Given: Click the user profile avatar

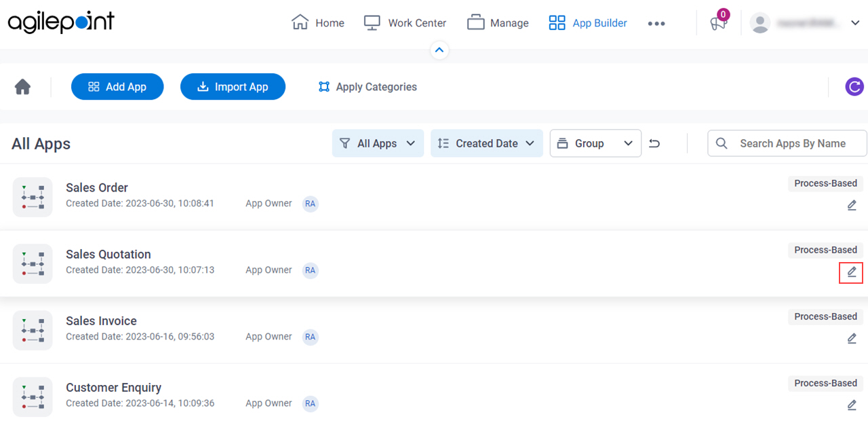Looking at the screenshot, I should tap(760, 22).
